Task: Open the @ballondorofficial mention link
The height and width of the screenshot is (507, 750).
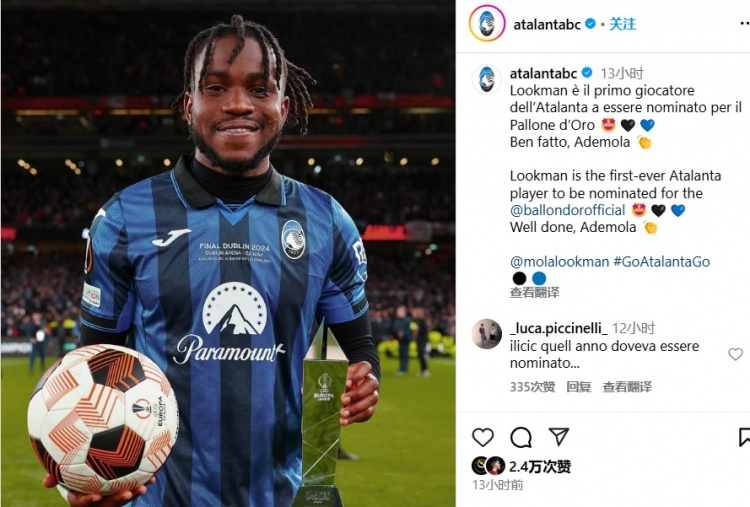Action: (567, 210)
